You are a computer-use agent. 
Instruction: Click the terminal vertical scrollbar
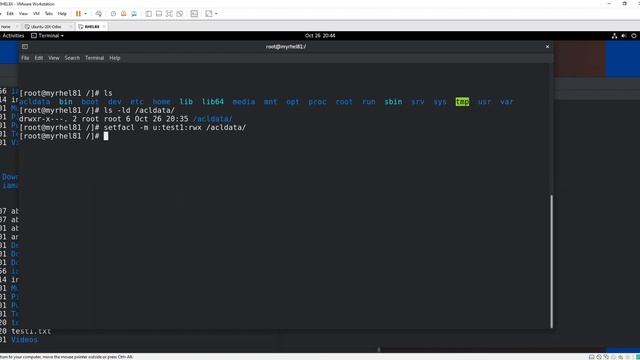point(551,261)
